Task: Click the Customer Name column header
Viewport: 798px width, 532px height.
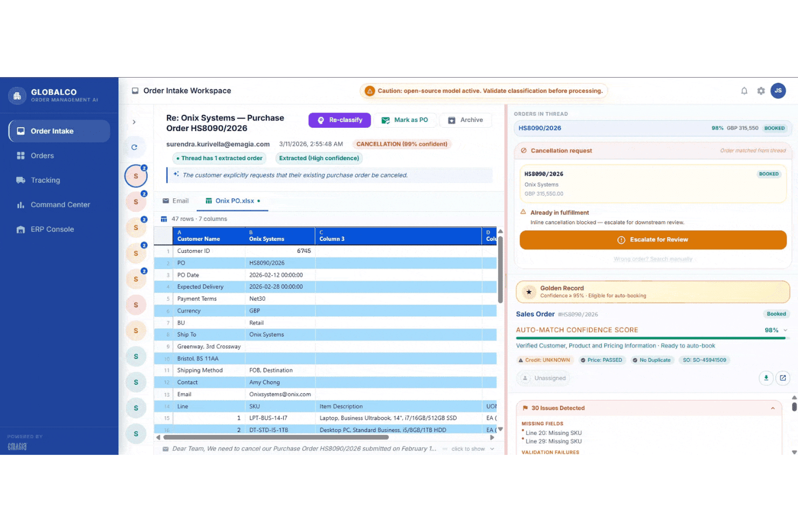Action: pyautogui.click(x=209, y=236)
